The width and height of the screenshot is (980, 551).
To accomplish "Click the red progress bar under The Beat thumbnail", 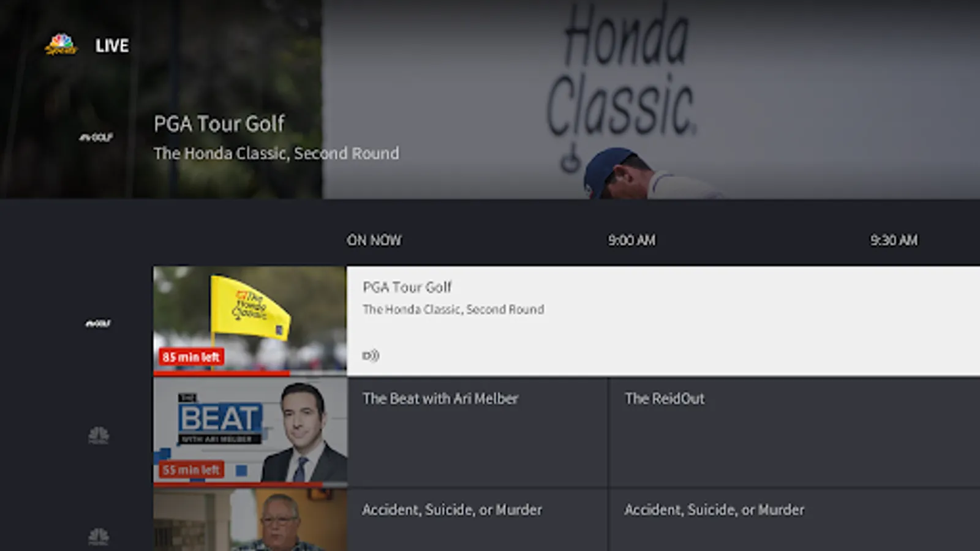I will (x=238, y=484).
